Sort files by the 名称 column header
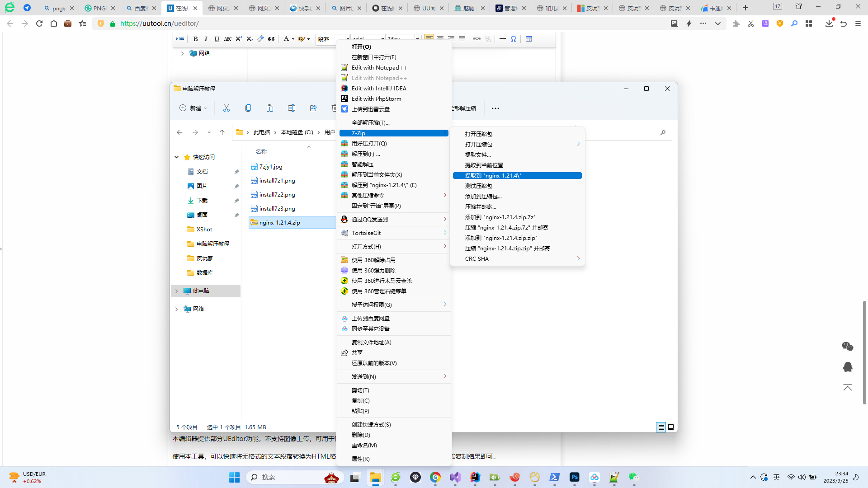This screenshot has height=488, width=868. (261, 151)
